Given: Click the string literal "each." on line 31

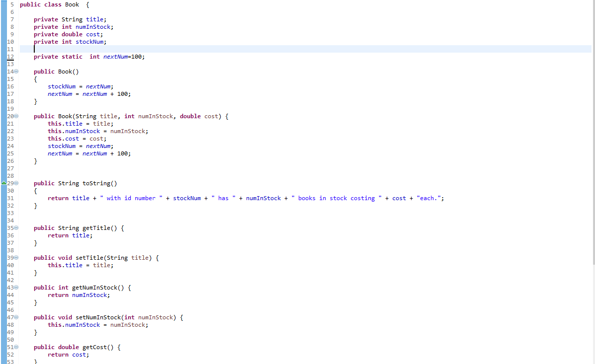Looking at the screenshot, I should coord(428,198).
